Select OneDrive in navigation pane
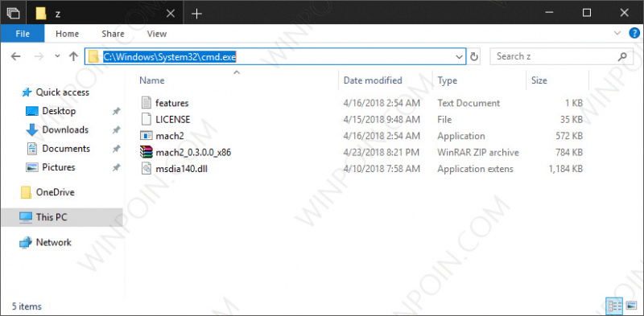 coord(55,192)
